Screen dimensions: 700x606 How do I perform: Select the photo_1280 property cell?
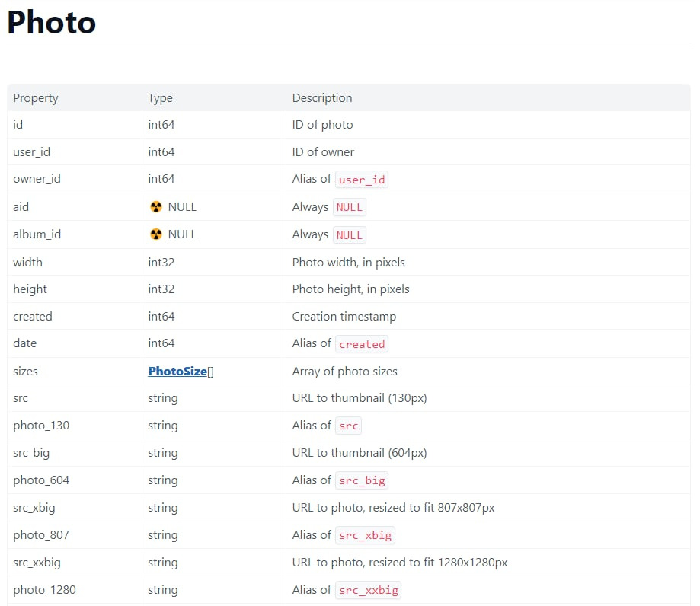44,590
